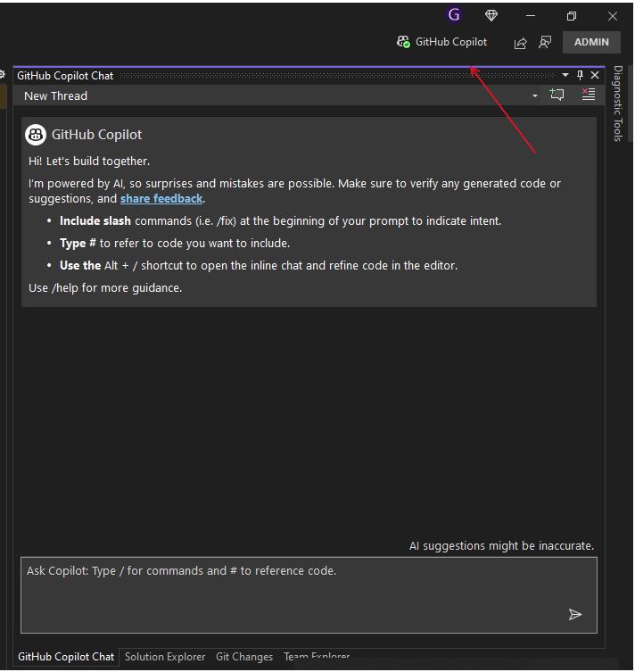Image resolution: width=635 pixels, height=672 pixels.
Task: Clear the chat threads list icon
Action: (589, 95)
